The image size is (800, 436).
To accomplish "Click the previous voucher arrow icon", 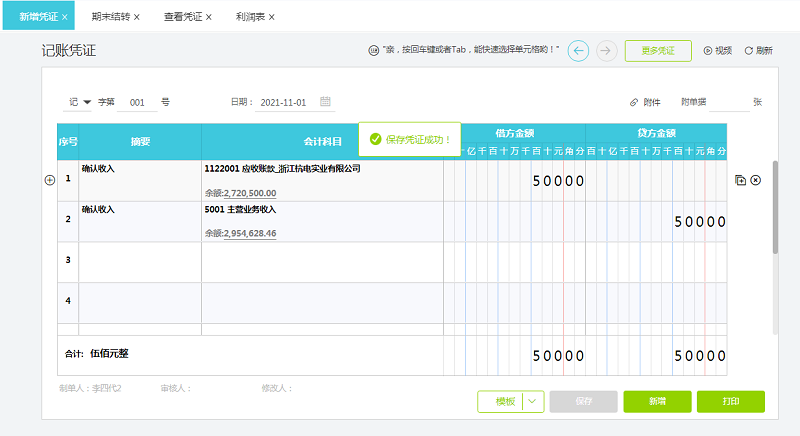I will coord(578,50).
